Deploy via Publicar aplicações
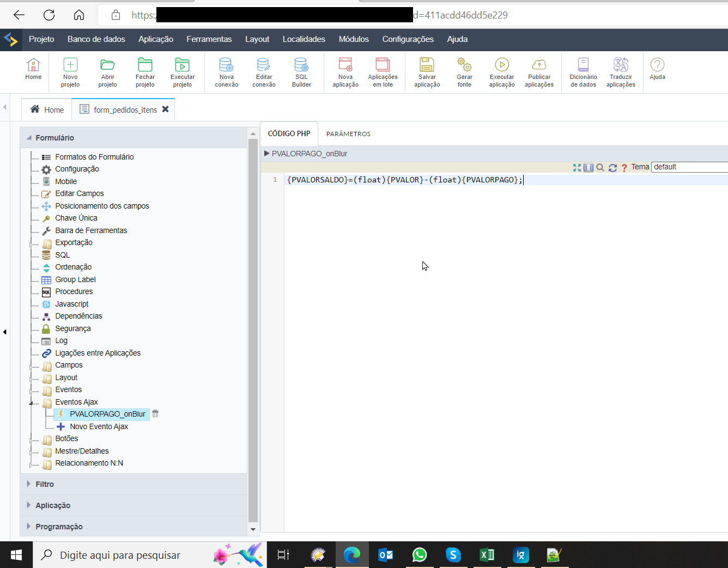This screenshot has width=728, height=568. pyautogui.click(x=539, y=72)
